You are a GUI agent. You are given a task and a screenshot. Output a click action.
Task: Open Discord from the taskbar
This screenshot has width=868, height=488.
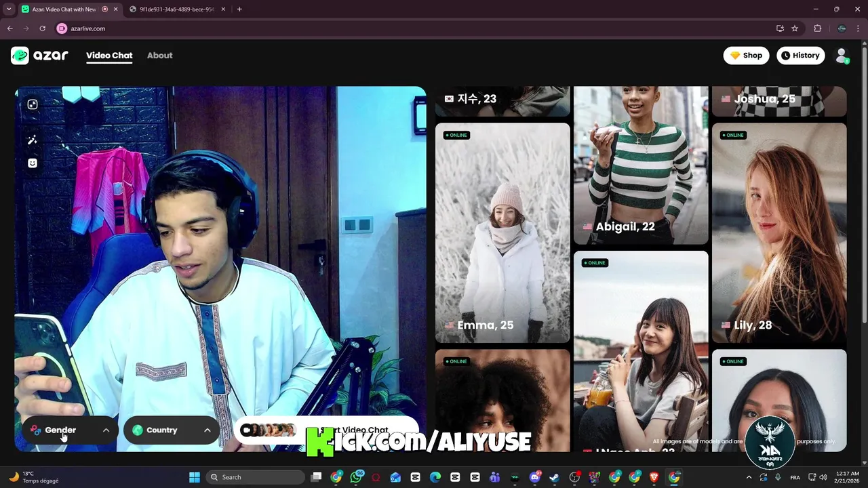click(x=535, y=477)
